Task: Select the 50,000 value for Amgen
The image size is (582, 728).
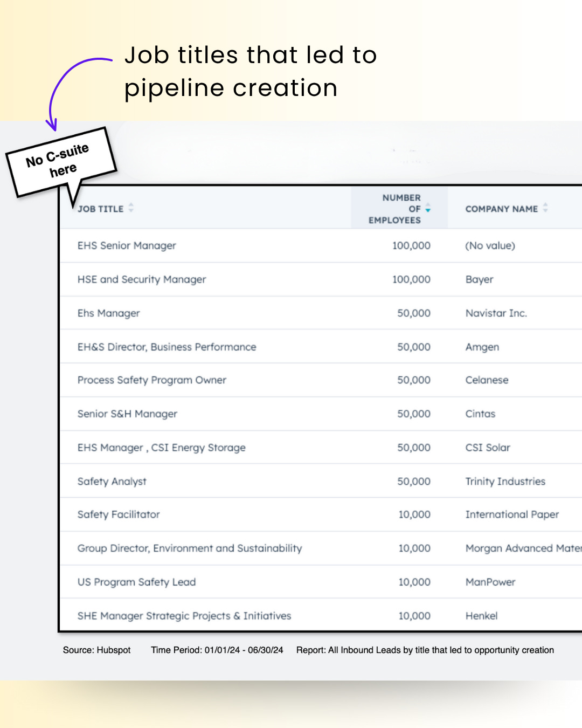Action: pos(414,347)
